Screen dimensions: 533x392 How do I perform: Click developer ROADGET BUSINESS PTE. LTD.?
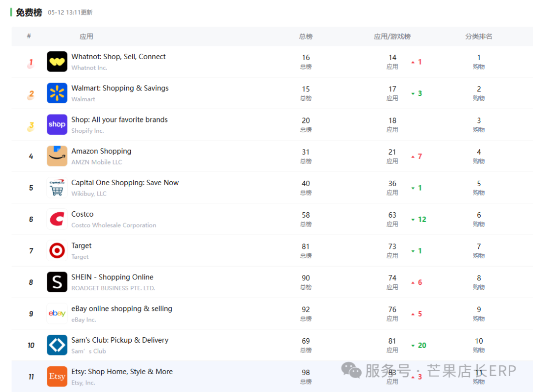[113, 288]
